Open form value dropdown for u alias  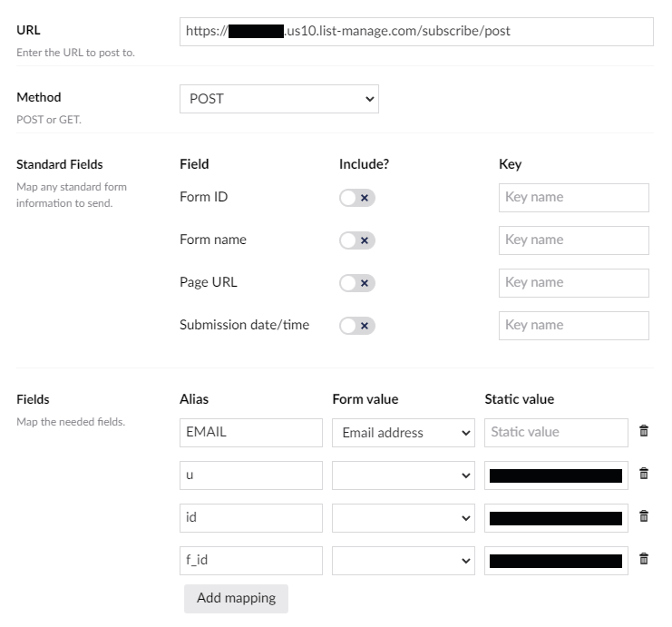click(x=404, y=475)
